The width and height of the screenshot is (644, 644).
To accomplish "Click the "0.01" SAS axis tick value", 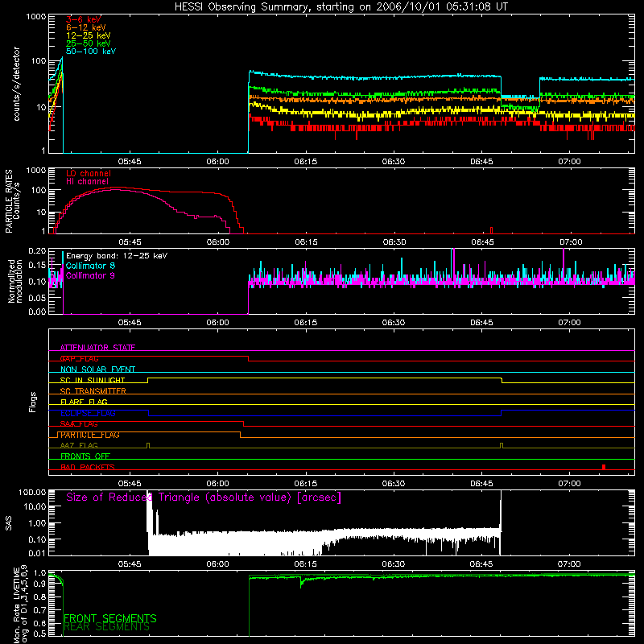I will (x=37, y=553).
